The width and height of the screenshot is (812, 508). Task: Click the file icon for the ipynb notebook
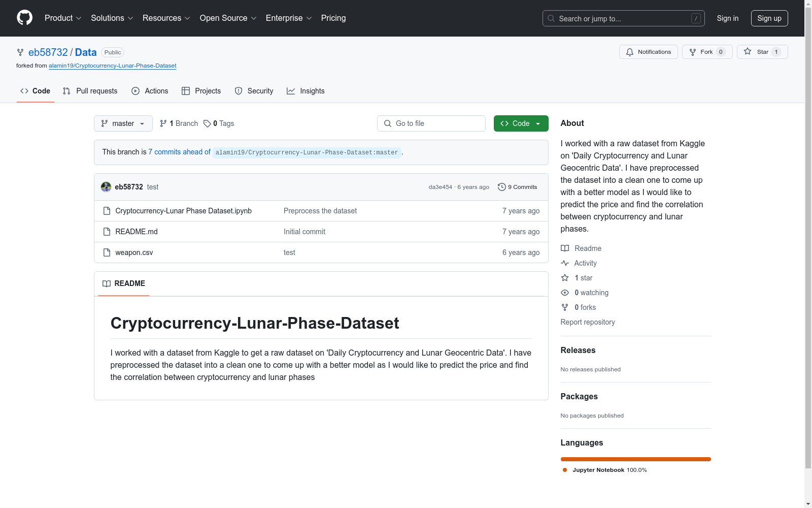pyautogui.click(x=107, y=211)
